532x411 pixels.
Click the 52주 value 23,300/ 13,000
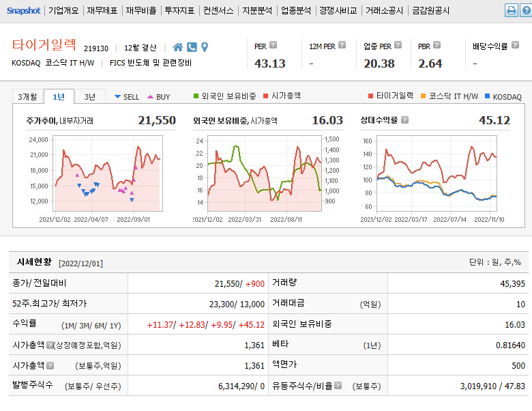point(237,304)
